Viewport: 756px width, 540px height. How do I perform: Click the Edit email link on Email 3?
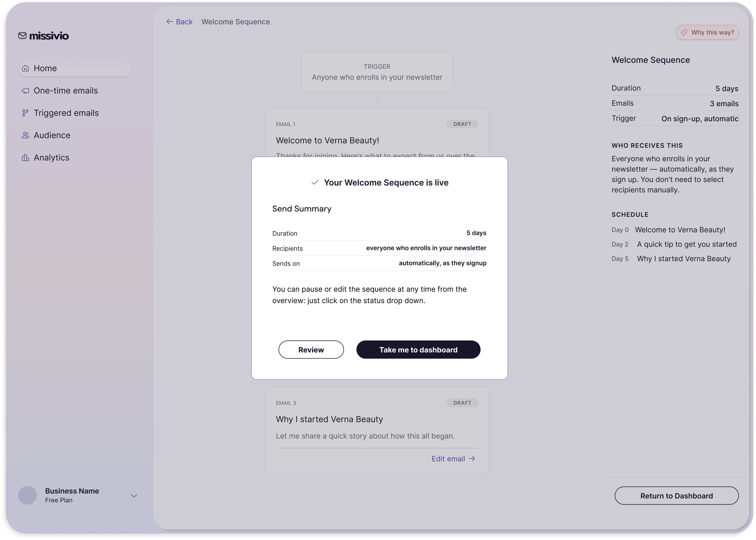(453, 458)
